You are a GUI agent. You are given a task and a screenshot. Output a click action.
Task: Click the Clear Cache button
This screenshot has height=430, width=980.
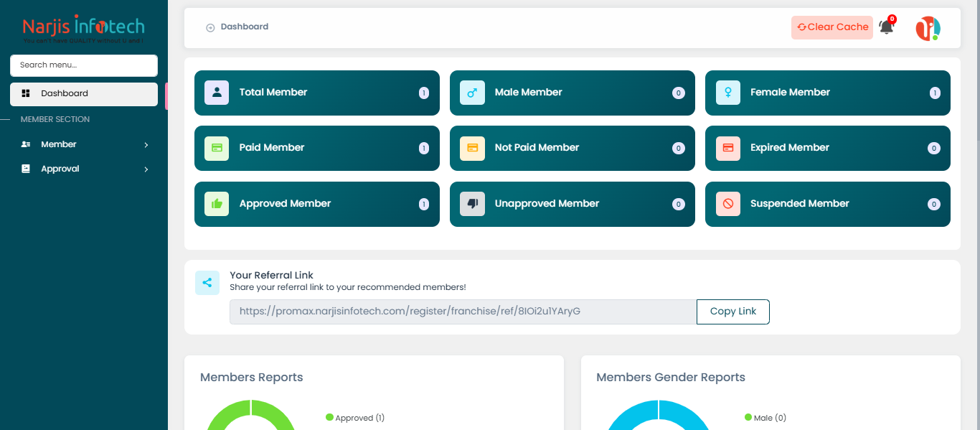click(x=832, y=27)
